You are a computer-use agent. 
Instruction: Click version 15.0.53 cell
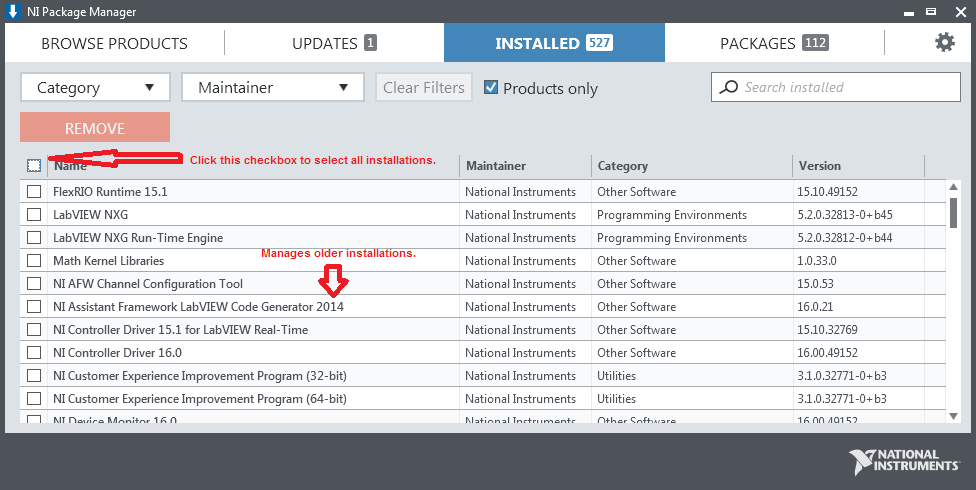click(815, 284)
